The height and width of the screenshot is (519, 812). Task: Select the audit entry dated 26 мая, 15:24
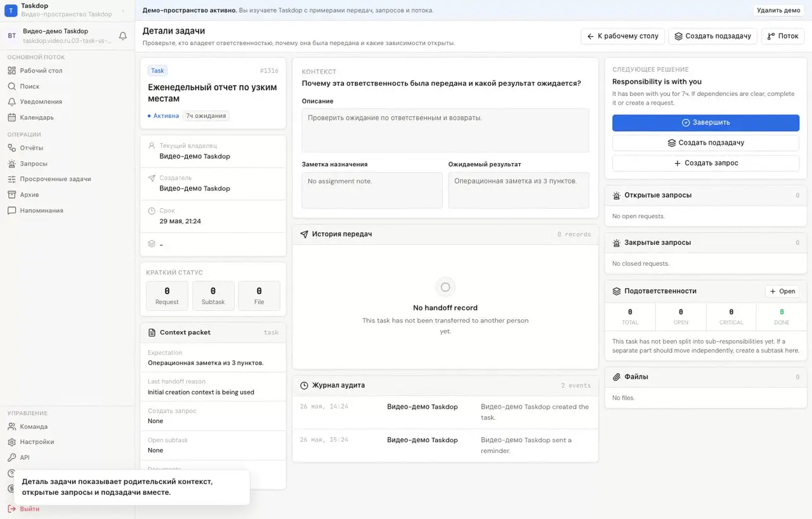coord(445,445)
